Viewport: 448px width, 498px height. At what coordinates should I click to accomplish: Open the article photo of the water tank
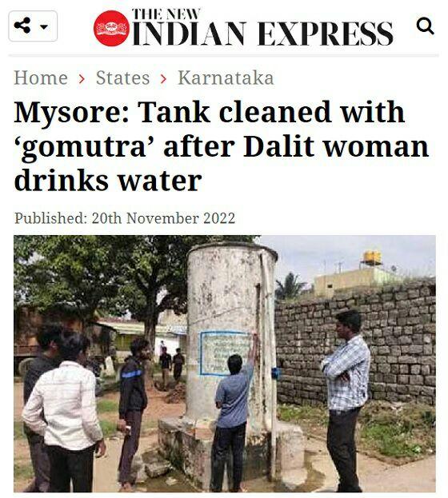(x=225, y=364)
